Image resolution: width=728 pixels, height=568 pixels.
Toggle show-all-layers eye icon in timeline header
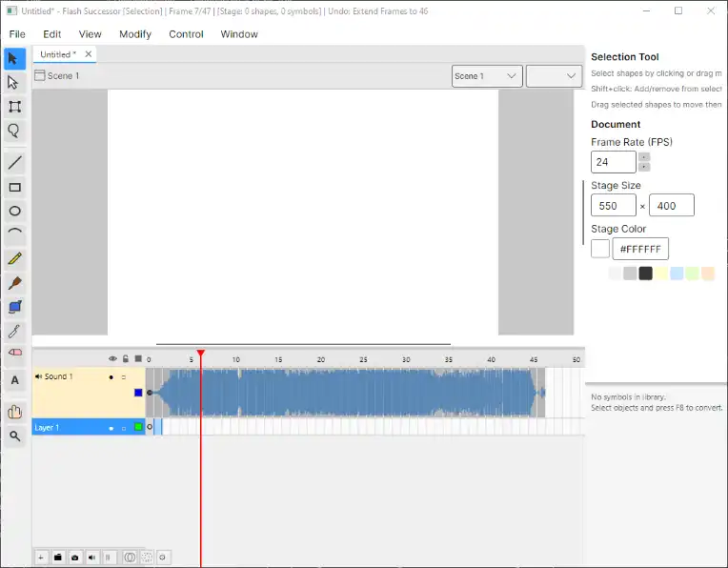point(112,359)
